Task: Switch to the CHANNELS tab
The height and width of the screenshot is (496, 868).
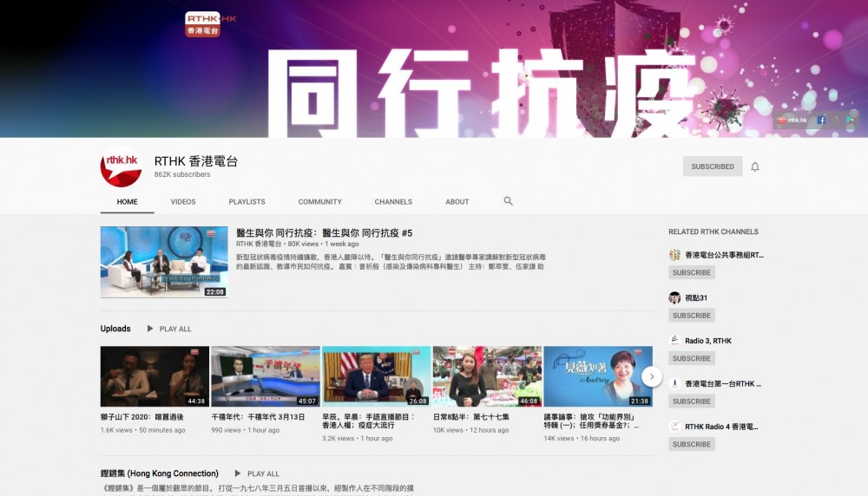Action: (393, 202)
